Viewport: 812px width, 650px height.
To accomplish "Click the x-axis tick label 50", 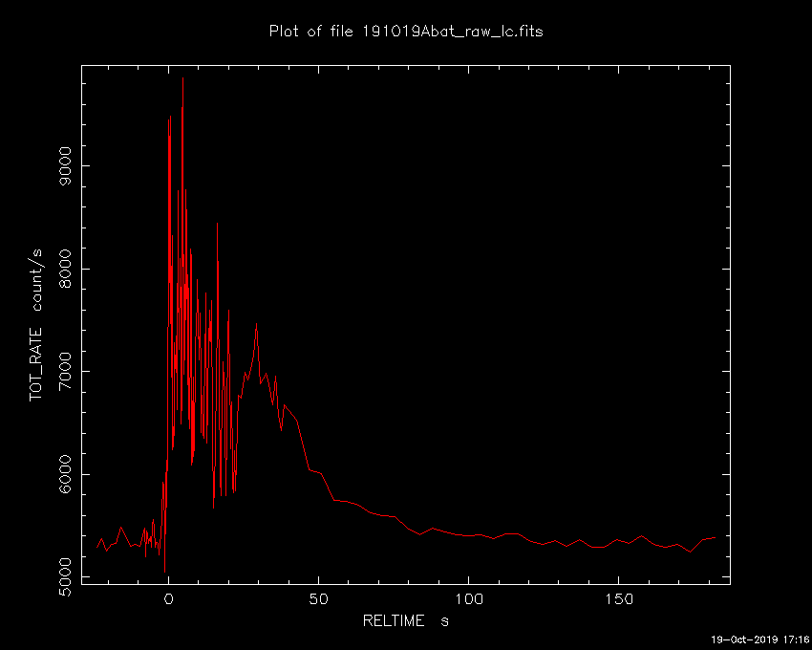I will pos(318,599).
